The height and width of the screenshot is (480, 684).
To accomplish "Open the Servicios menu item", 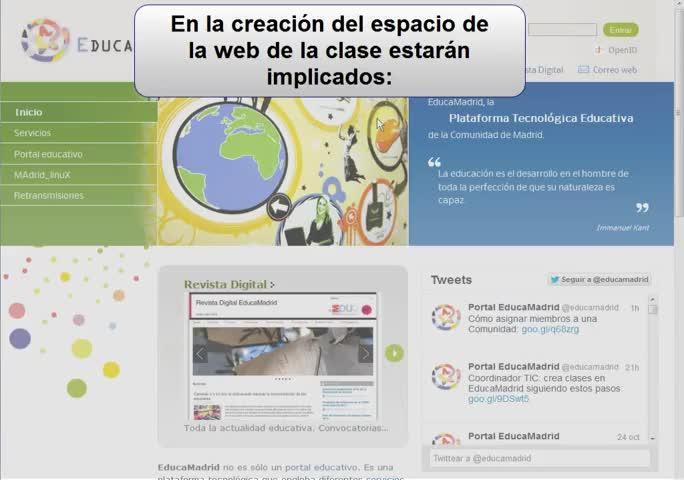I will [x=32, y=133].
